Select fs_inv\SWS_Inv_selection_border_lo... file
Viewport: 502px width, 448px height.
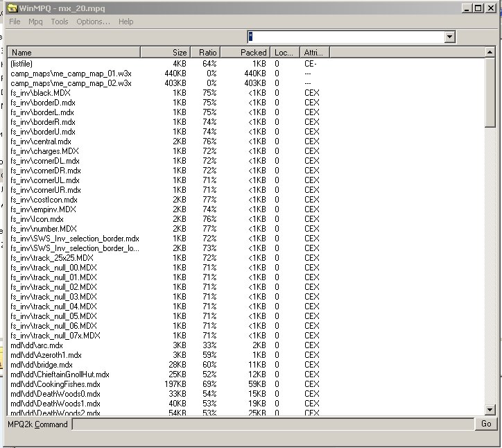pyautogui.click(x=75, y=248)
